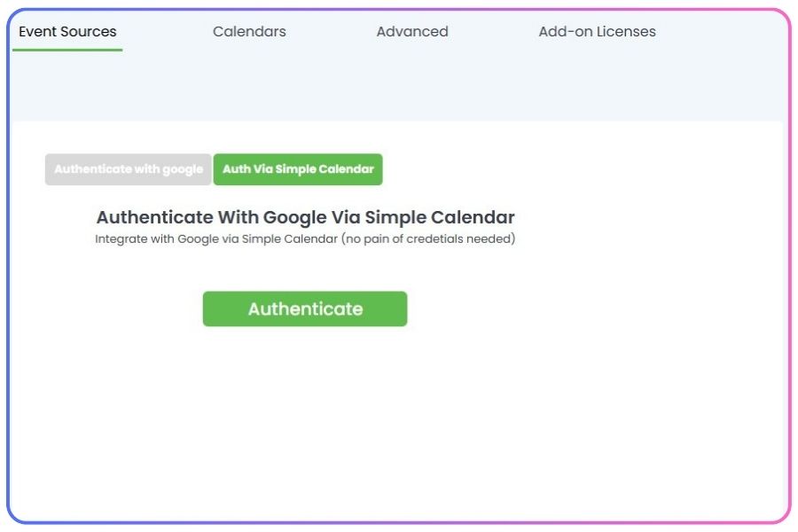798x532 pixels.
Task: Click the word Advanced in the tab bar
Action: 412,32
